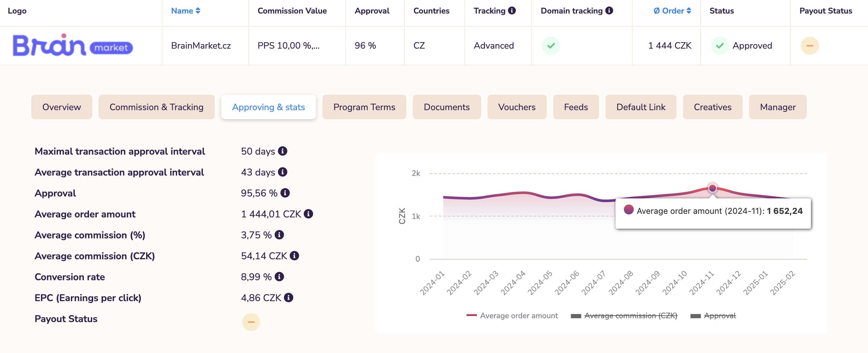This screenshot has height=353, width=868.
Task: Open the Commission & Tracking tab
Action: tap(156, 107)
